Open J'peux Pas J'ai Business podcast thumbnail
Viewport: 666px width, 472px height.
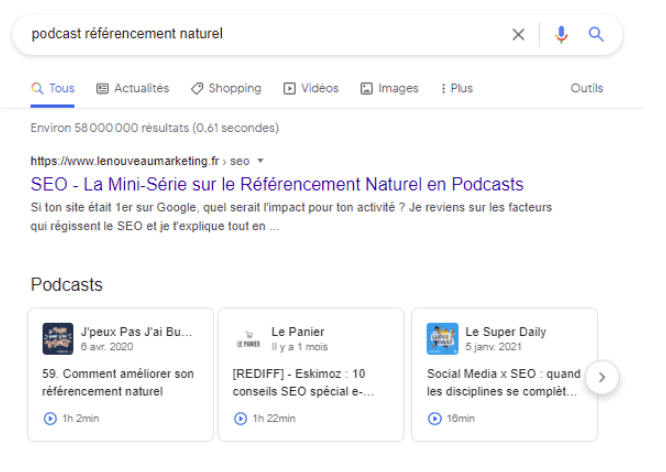[58, 339]
